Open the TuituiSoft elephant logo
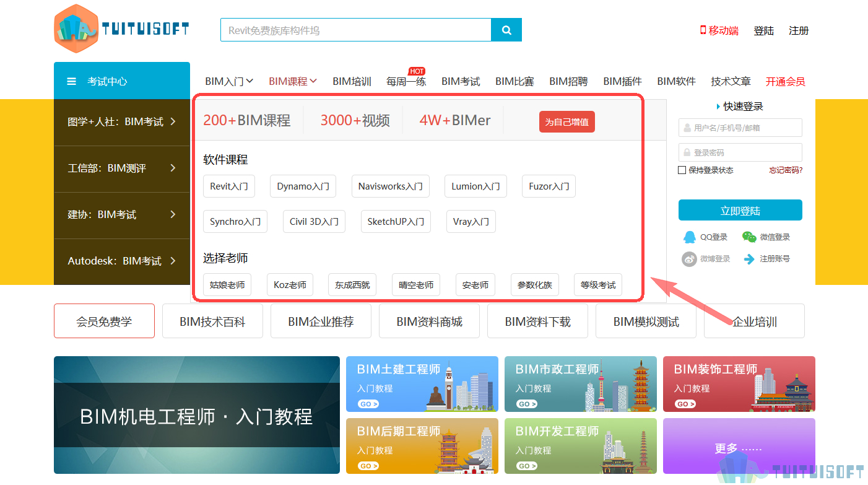The image size is (868, 485). pyautogui.click(x=121, y=28)
